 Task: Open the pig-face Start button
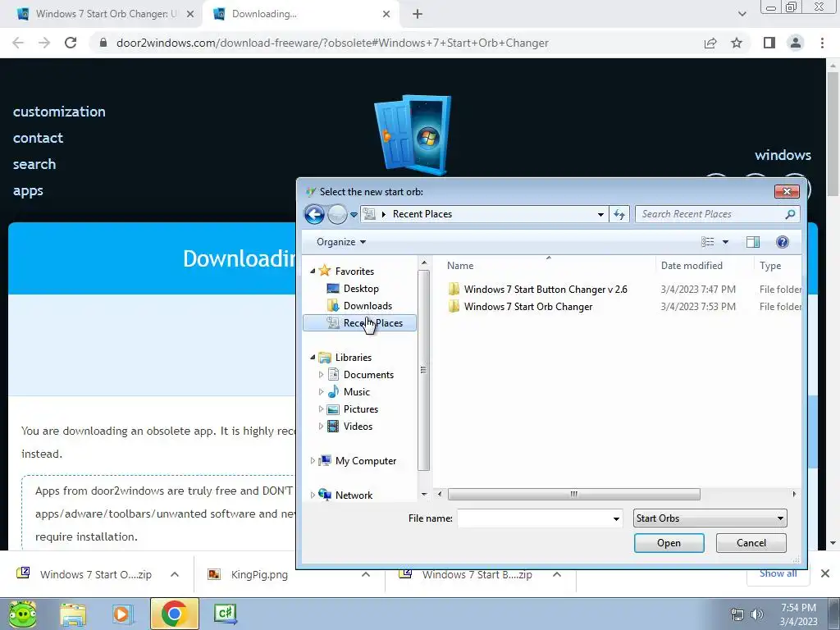(x=22, y=614)
